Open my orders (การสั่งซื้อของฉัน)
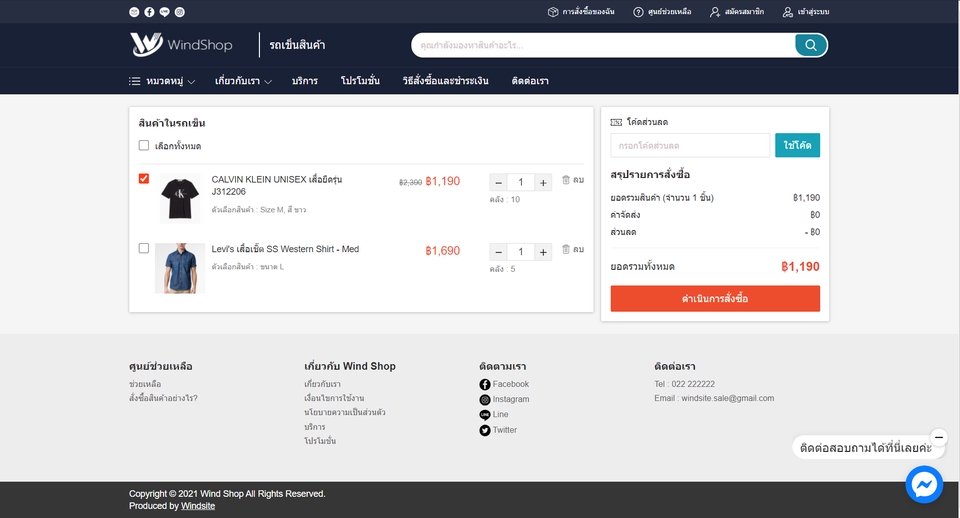Screen dimensions: 960x518 [581, 12]
